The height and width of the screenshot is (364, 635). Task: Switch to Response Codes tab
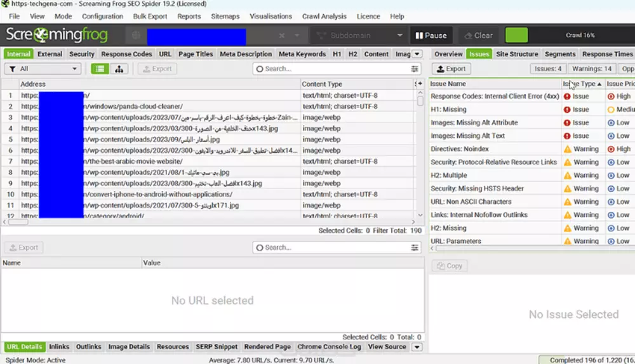(126, 54)
